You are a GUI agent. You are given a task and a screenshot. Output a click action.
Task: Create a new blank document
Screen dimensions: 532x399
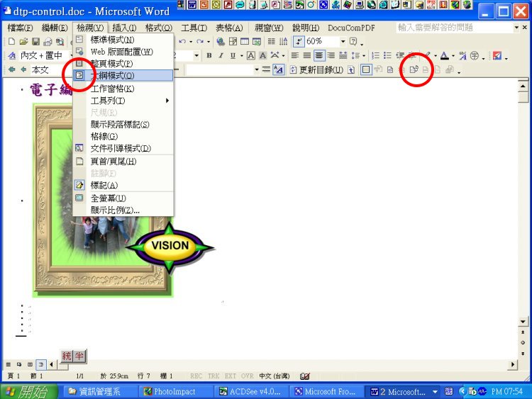pos(11,42)
